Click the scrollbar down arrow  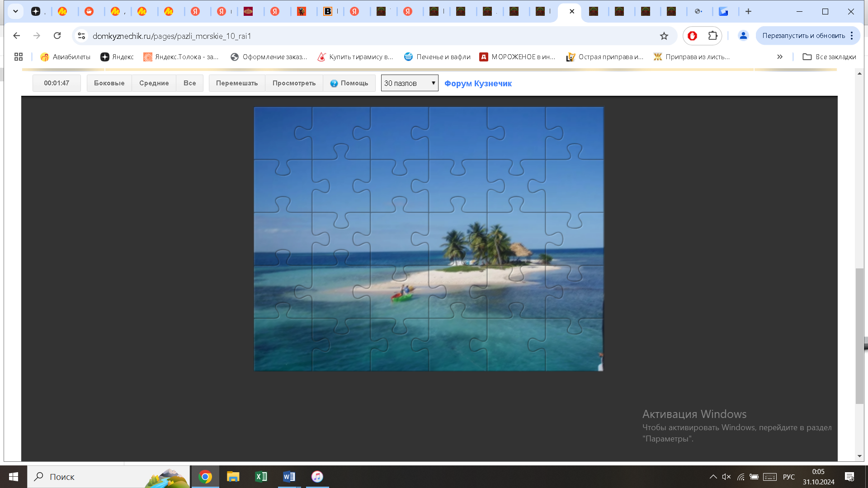[x=859, y=456]
